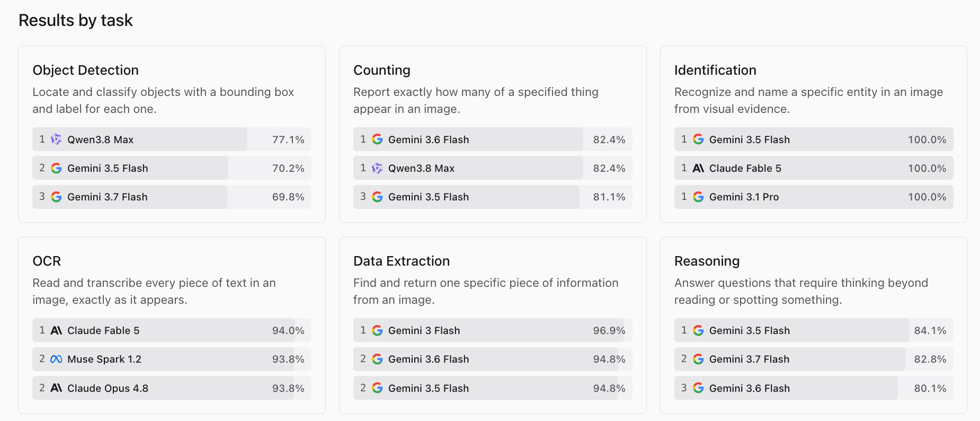Image resolution: width=980 pixels, height=421 pixels.
Task: Click the Google logo beside Gemini 3.7 Flash in Object Detection
Action: pyautogui.click(x=56, y=197)
